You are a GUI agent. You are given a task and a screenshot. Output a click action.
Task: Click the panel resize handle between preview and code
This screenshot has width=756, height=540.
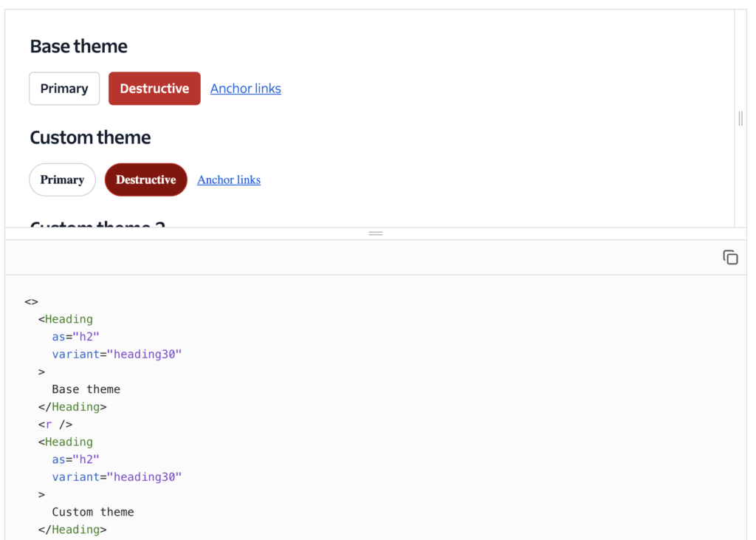(376, 233)
